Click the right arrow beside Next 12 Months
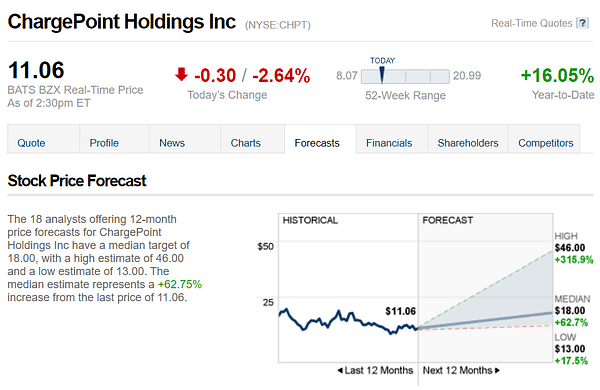Image resolution: width=600 pixels, height=390 pixels. click(x=497, y=370)
